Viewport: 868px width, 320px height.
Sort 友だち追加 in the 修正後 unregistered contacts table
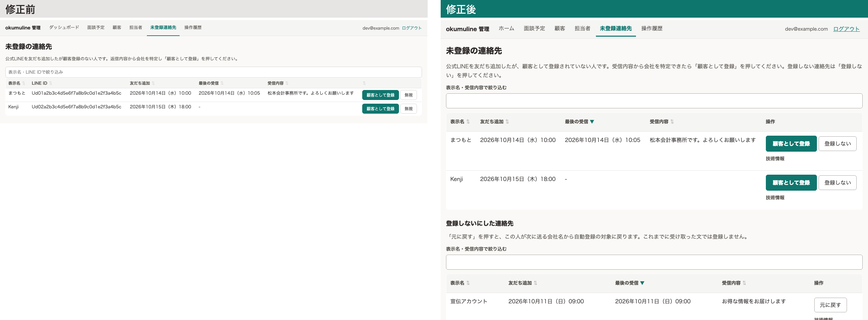494,121
